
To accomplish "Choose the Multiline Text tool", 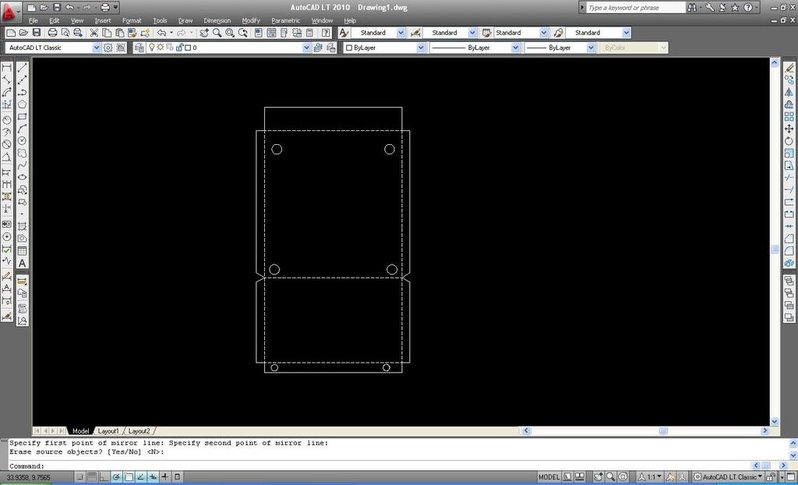I will [22, 263].
